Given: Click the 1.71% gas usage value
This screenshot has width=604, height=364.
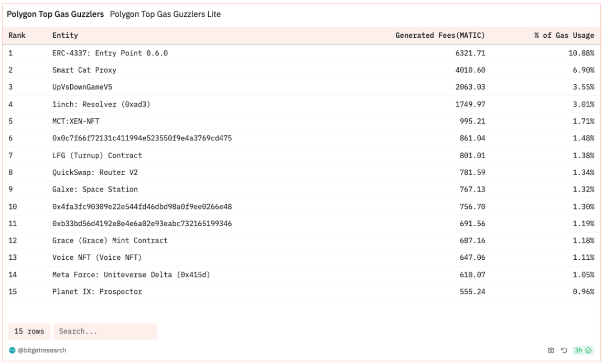Looking at the screenshot, I should coord(584,121).
